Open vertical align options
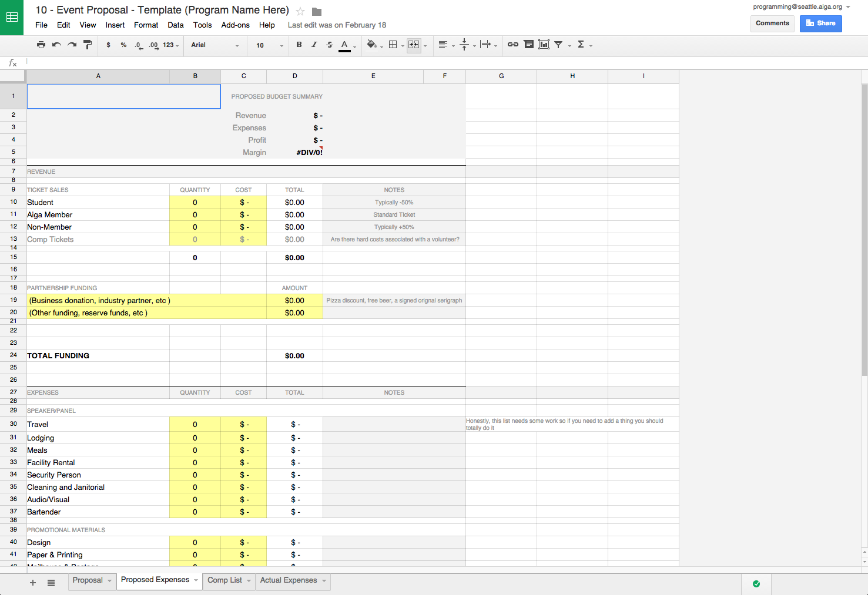Screen dimensions: 868x595 click(x=464, y=45)
